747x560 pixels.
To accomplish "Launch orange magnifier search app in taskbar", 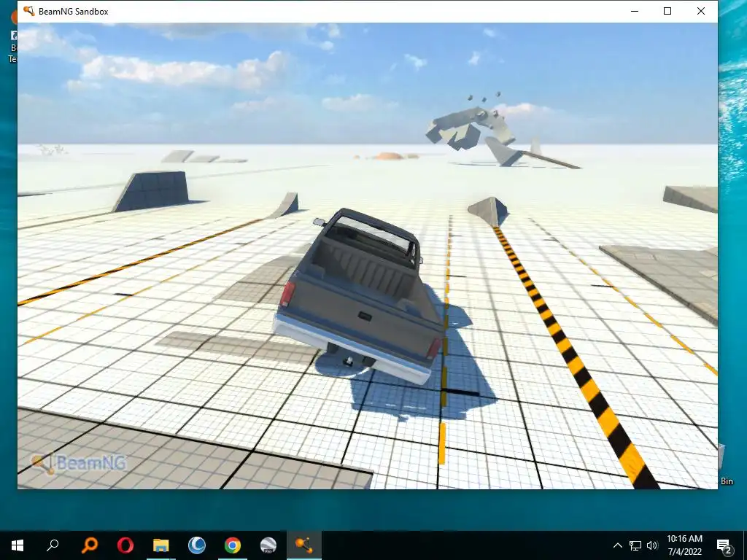I will (x=89, y=545).
